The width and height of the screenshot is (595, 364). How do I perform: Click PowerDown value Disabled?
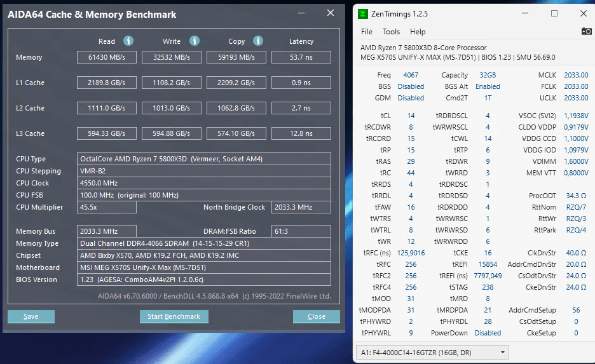pyautogui.click(x=488, y=333)
